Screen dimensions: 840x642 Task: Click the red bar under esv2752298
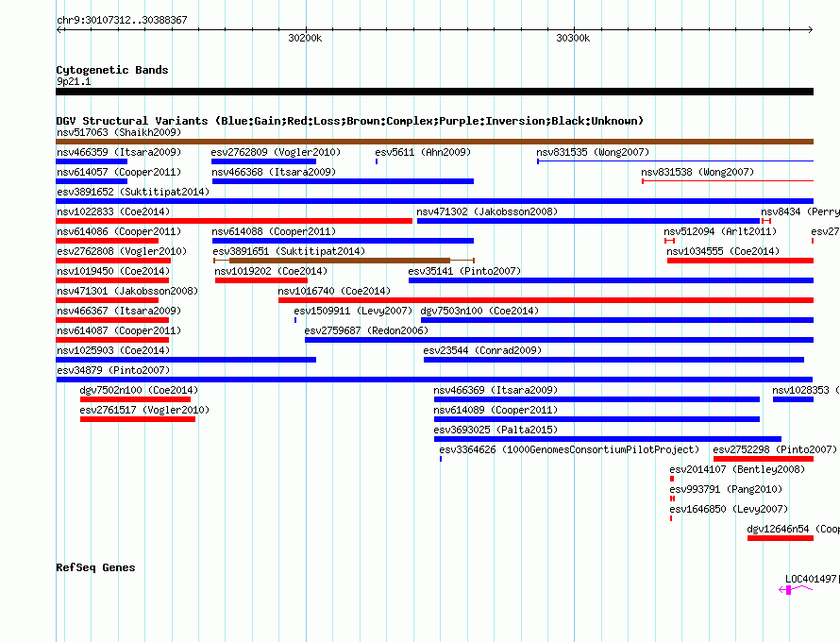[764, 459]
